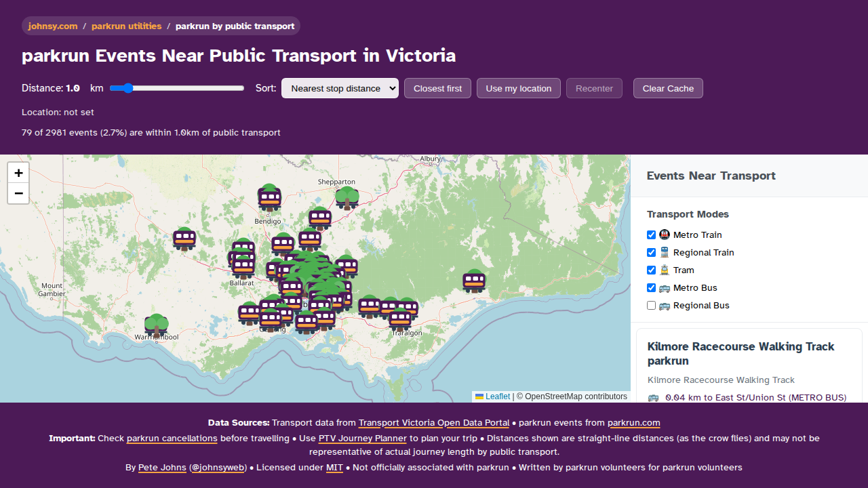Enable the Regional Bus checkbox
Viewport: 868px width, 488px height.
coord(652,305)
